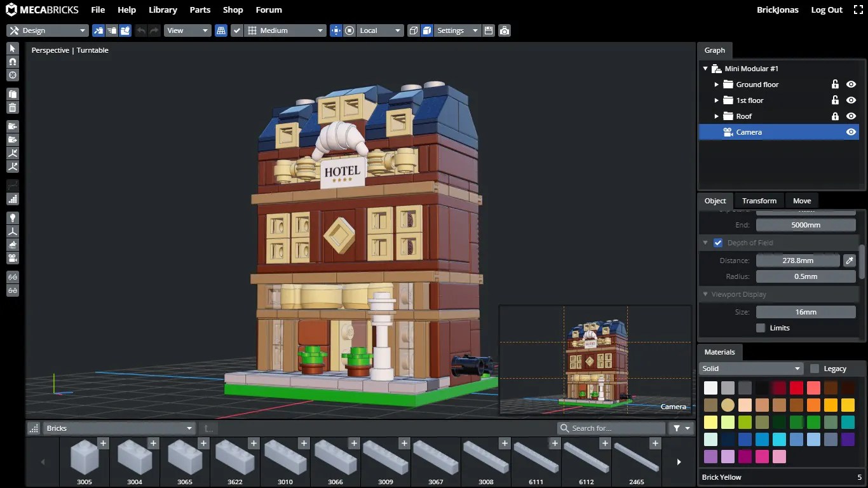Image resolution: width=868 pixels, height=488 pixels.
Task: Toggle the grid snap checkmark button
Action: 237,30
